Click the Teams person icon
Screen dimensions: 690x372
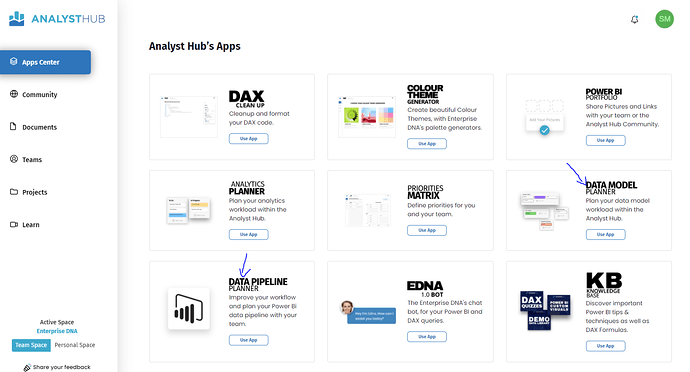click(x=14, y=159)
